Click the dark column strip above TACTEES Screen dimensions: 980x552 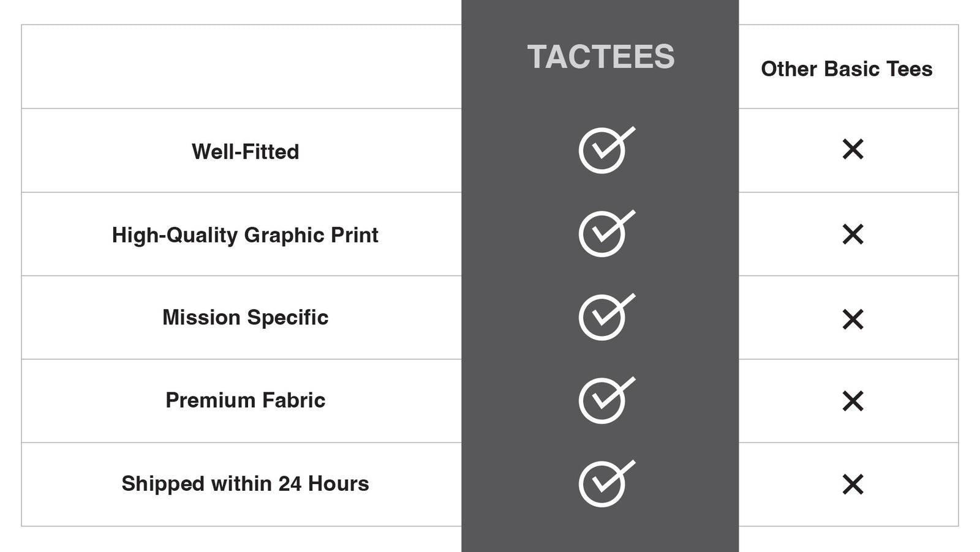[x=600, y=12]
